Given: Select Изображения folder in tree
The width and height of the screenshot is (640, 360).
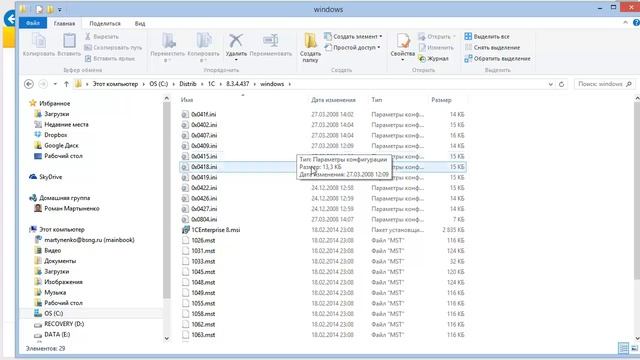Looking at the screenshot, I should [63, 282].
